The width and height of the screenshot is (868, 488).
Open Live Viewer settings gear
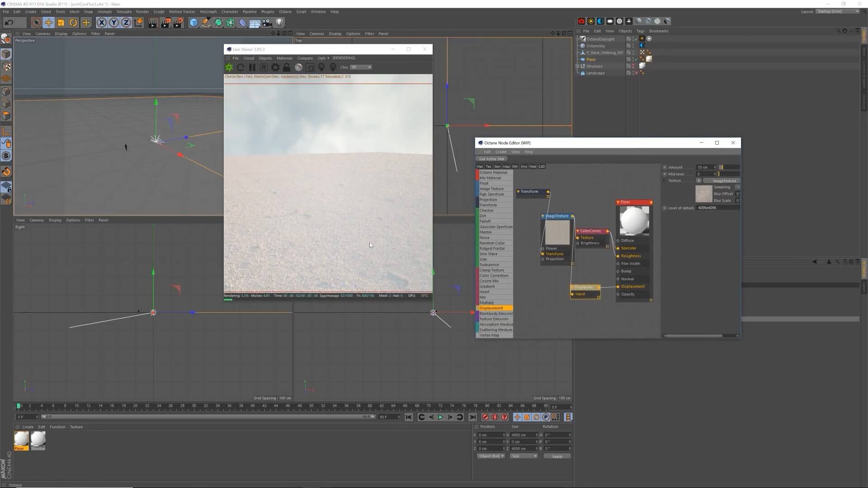[275, 67]
